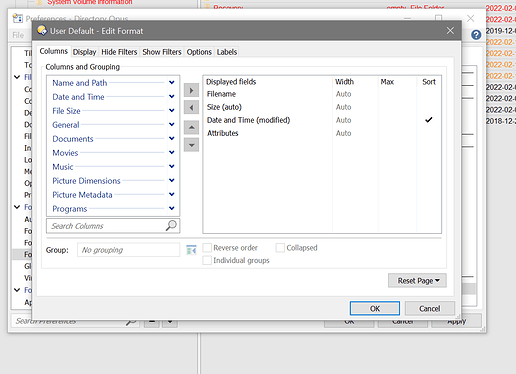516x374 pixels.
Task: Click the Sort column header
Action: [x=429, y=82]
